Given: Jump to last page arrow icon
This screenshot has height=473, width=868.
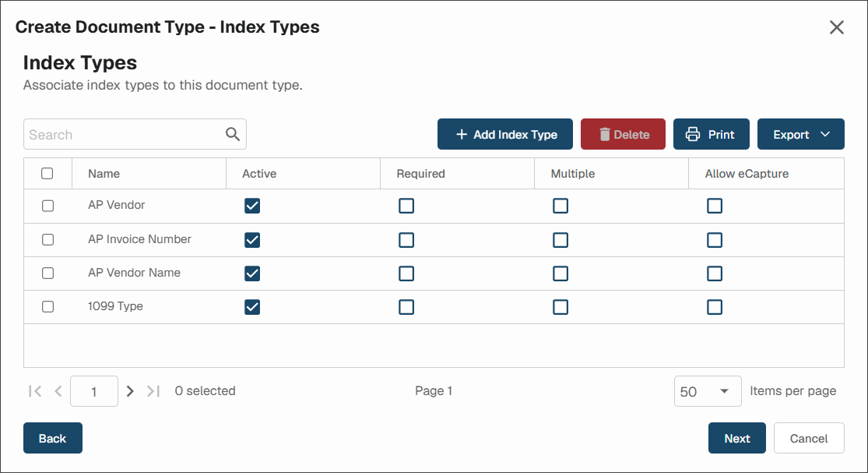Looking at the screenshot, I should pos(153,391).
